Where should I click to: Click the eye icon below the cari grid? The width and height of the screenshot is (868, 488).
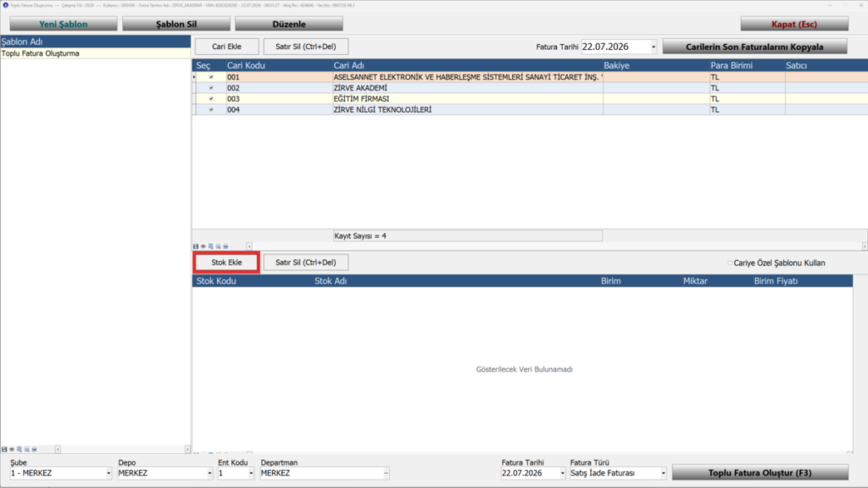203,247
